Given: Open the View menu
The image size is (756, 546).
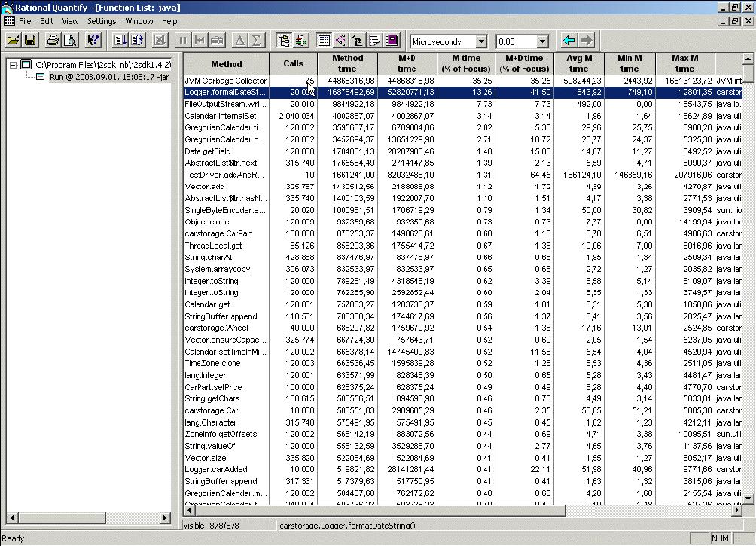Looking at the screenshot, I should 70,21.
